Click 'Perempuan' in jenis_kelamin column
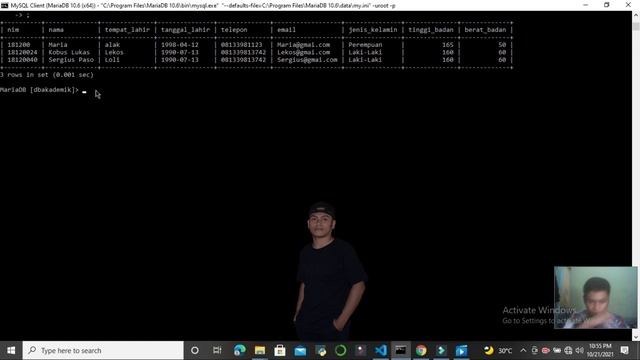Viewport: 640px width, 360px height. click(x=365, y=45)
